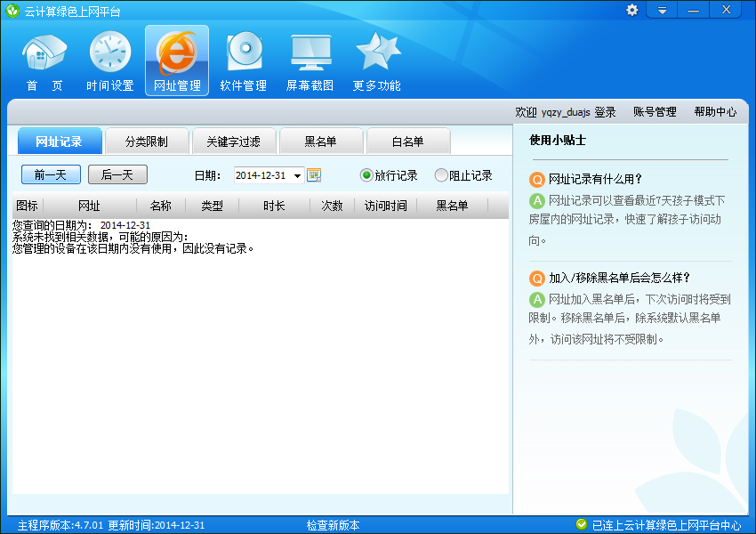Switch to the 关键字过滤 tab
The height and width of the screenshot is (534, 756).
click(x=235, y=141)
